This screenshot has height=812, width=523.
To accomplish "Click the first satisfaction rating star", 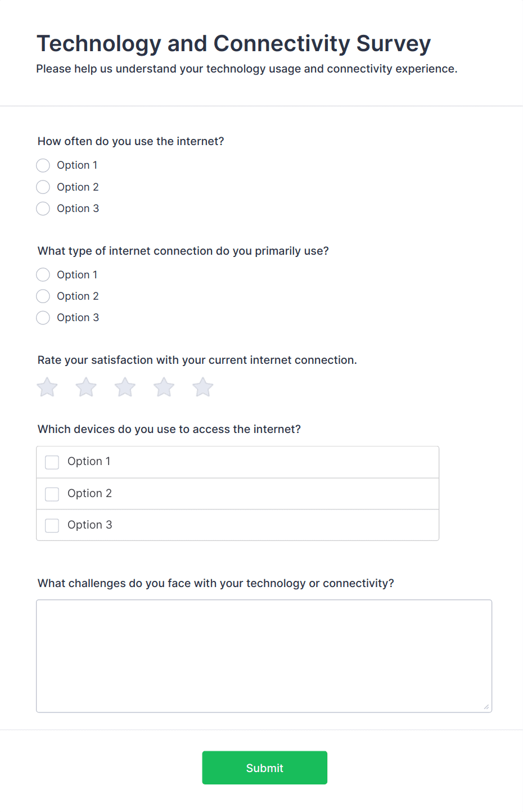I will 47,387.
